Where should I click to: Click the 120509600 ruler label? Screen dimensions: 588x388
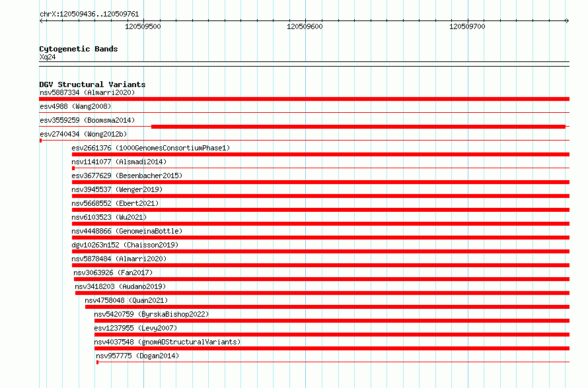point(305,26)
